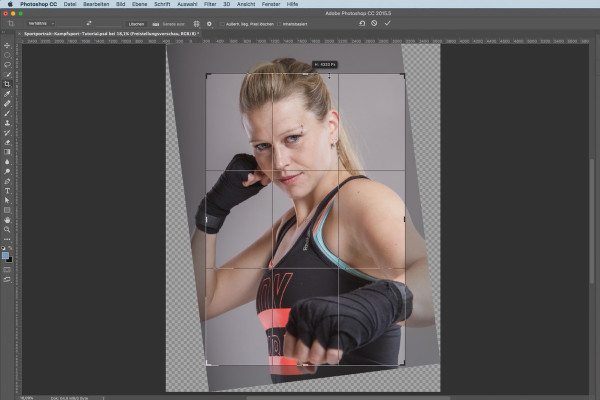The image size is (600, 400).
Task: Open crop overlay grid options dropdown
Action: (196, 24)
